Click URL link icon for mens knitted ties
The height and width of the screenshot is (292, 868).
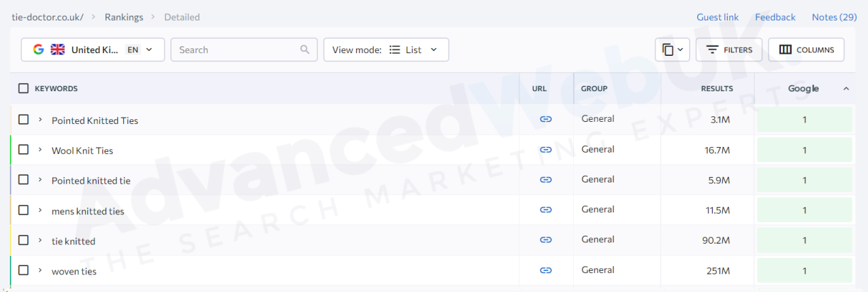click(x=545, y=210)
